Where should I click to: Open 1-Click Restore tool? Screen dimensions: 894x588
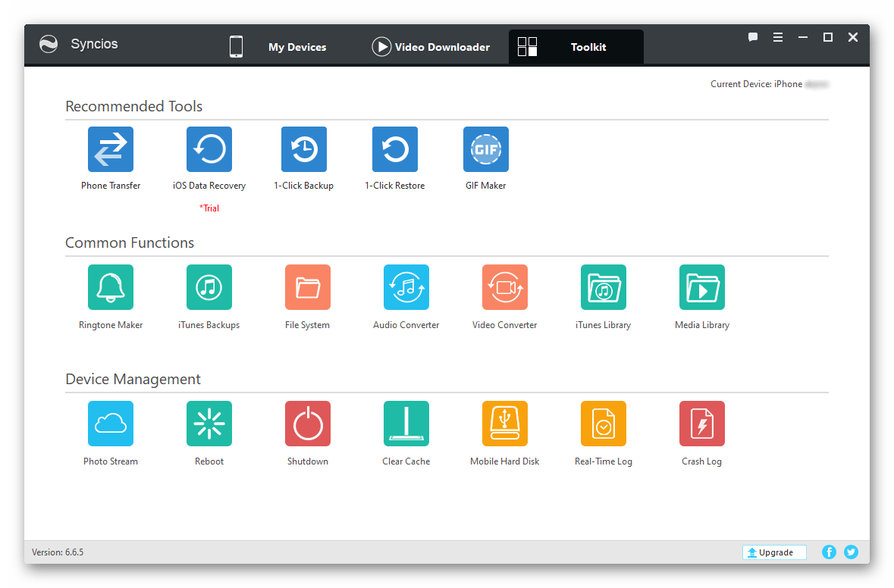(x=395, y=149)
